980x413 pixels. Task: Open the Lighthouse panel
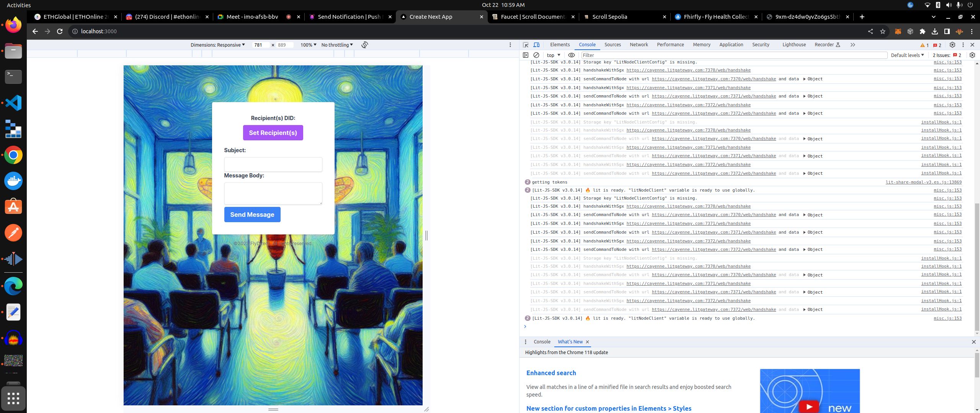(x=794, y=45)
